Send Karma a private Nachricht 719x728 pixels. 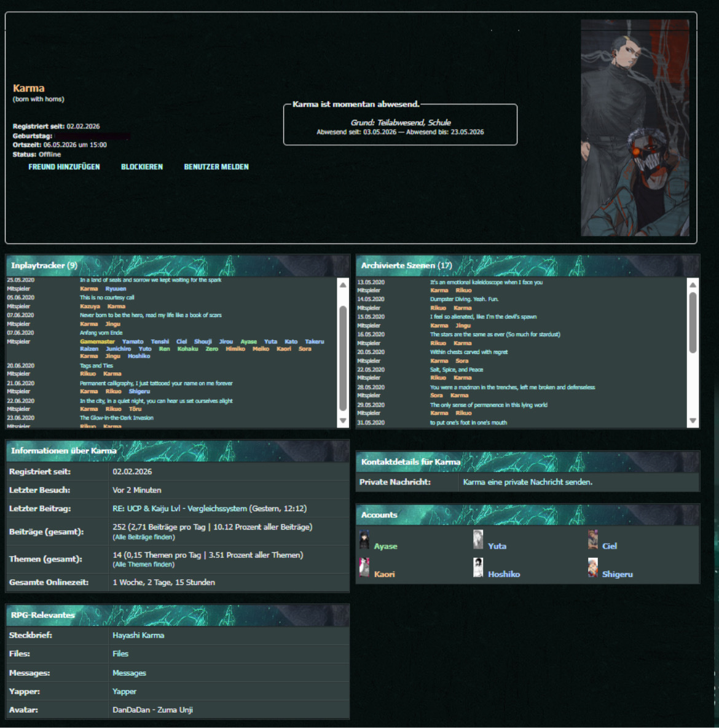pos(528,482)
